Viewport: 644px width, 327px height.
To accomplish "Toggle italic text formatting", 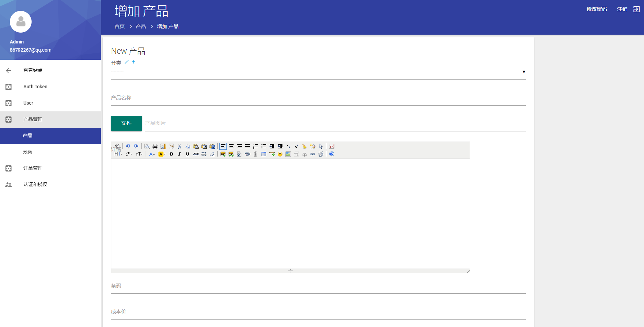I will pos(179,154).
